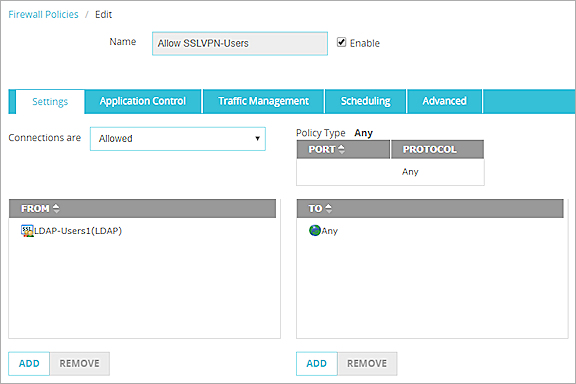Open the Scheduling tab
This screenshot has height=384, width=576.
point(366,101)
